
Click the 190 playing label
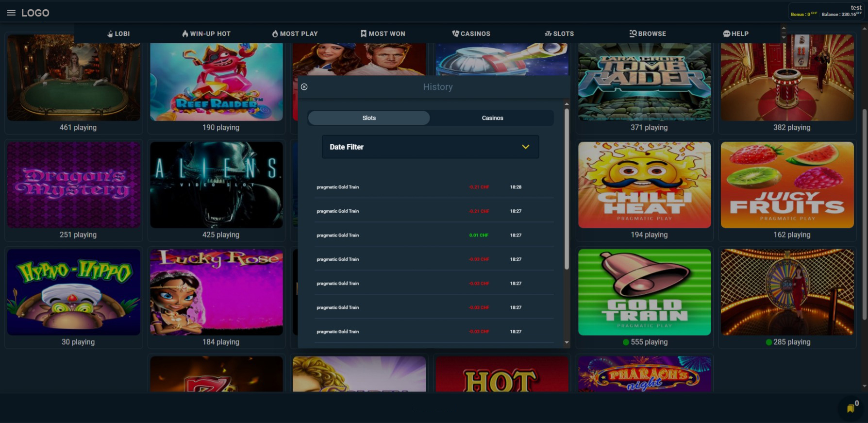click(221, 127)
